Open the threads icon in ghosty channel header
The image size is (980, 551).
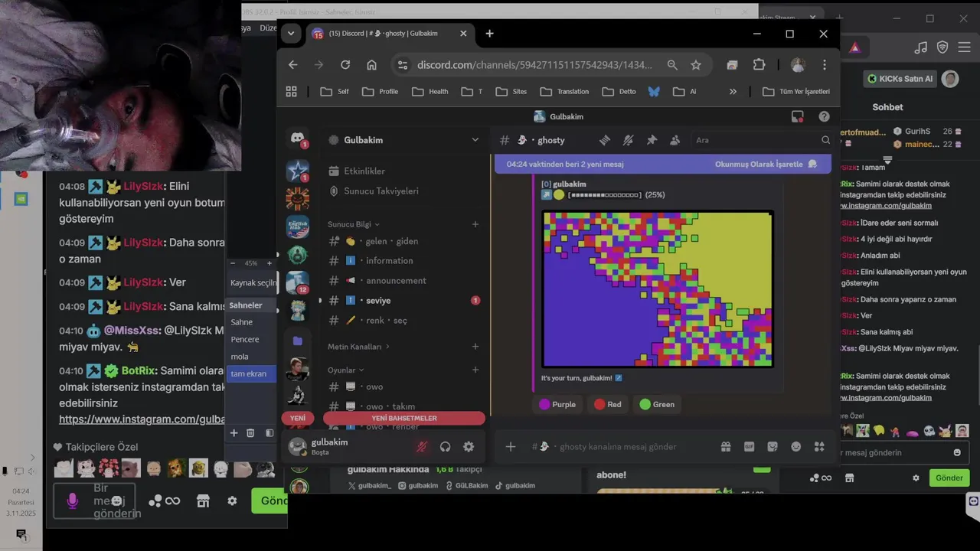(604, 140)
